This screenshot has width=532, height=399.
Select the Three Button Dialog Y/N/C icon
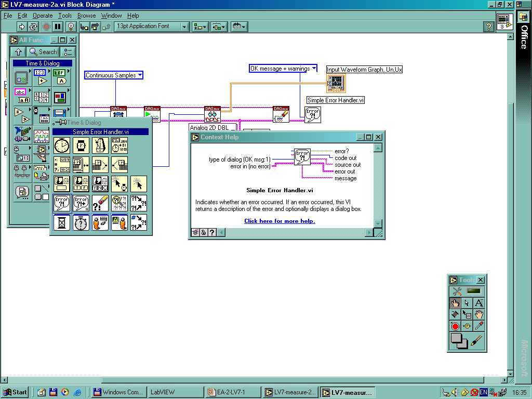100,183
